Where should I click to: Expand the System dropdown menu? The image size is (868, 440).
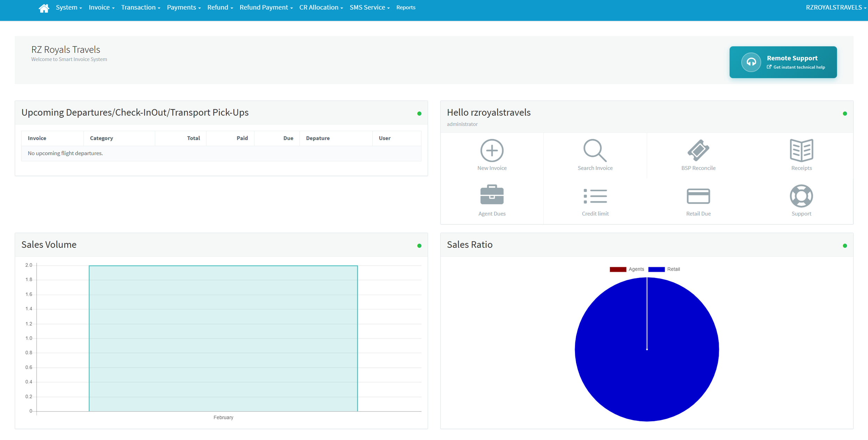coord(69,8)
